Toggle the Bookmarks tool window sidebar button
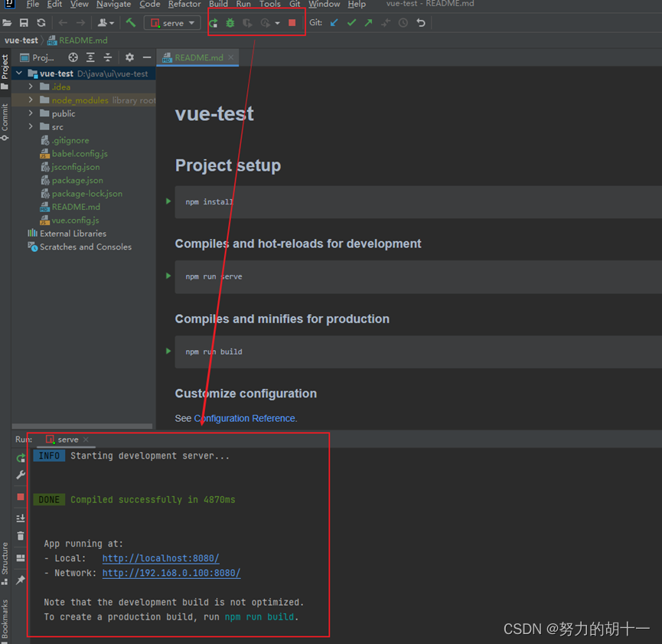 coord(5,620)
